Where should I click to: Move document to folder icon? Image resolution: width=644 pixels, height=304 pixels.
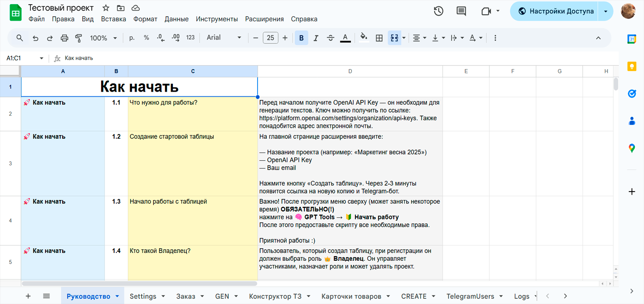pos(121,8)
